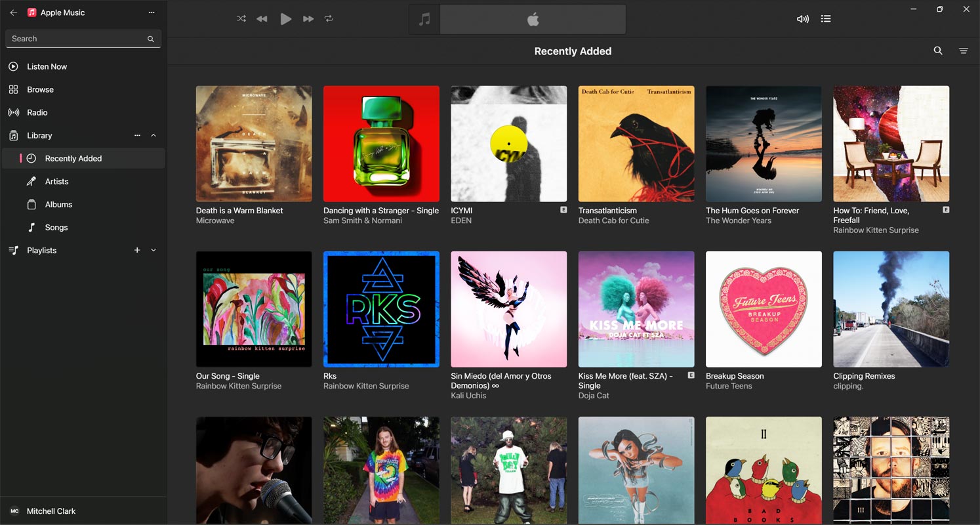980x525 pixels.
Task: Open How To: Friend, Love, Freefall artwork
Action: (891, 144)
